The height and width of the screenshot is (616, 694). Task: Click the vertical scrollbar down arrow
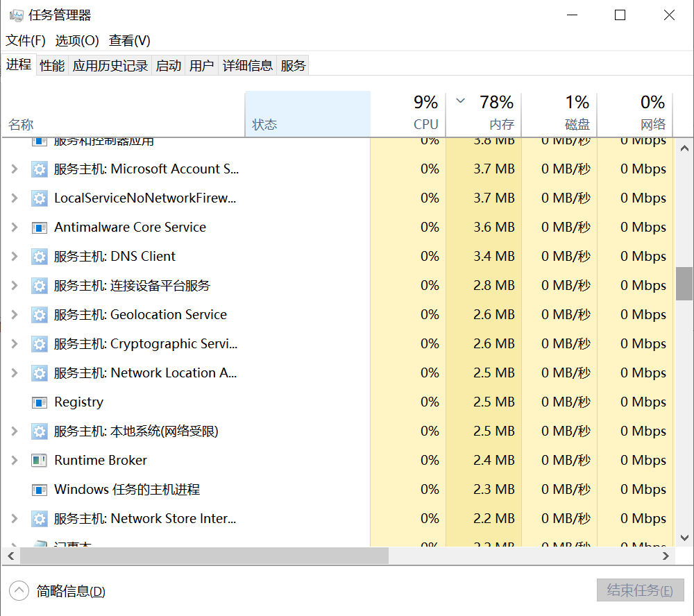pyautogui.click(x=684, y=538)
